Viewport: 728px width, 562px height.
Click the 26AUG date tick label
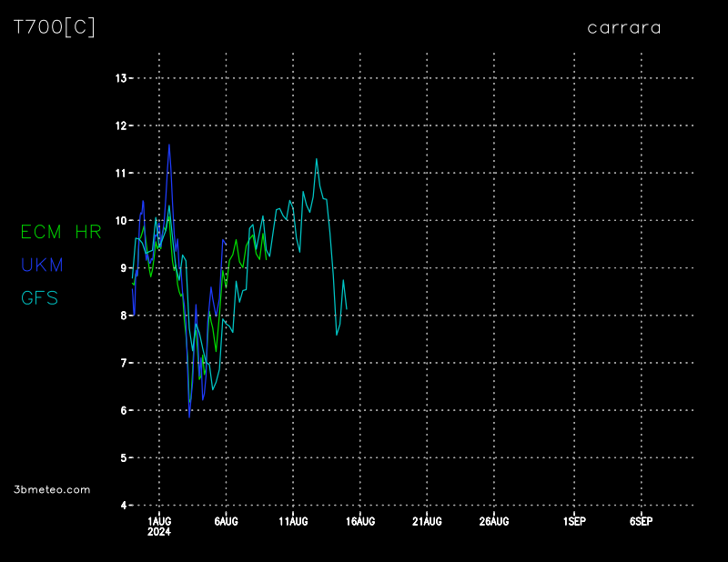click(494, 521)
